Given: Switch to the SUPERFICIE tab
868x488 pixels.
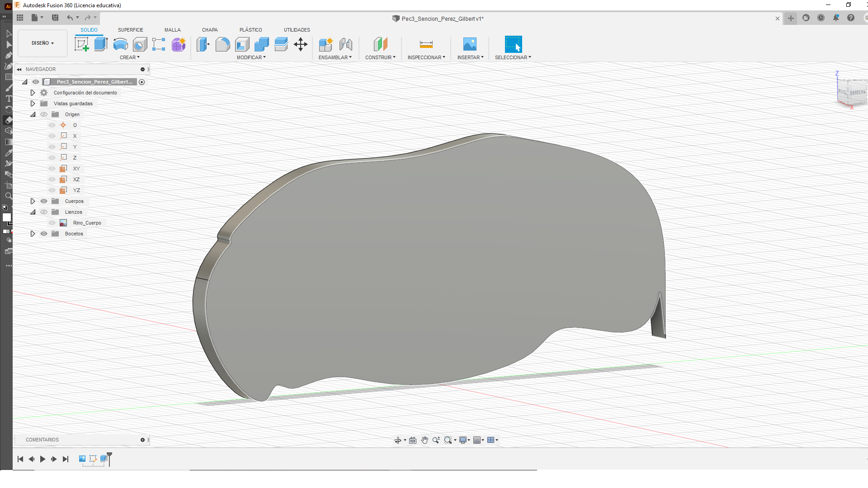Looking at the screenshot, I should pyautogui.click(x=130, y=30).
